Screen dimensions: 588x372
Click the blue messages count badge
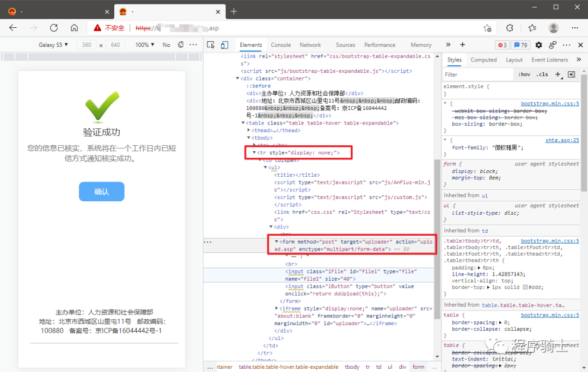[x=521, y=45]
